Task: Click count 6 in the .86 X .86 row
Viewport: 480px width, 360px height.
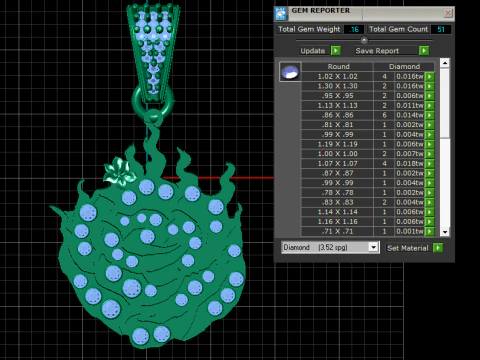Action: click(x=384, y=115)
